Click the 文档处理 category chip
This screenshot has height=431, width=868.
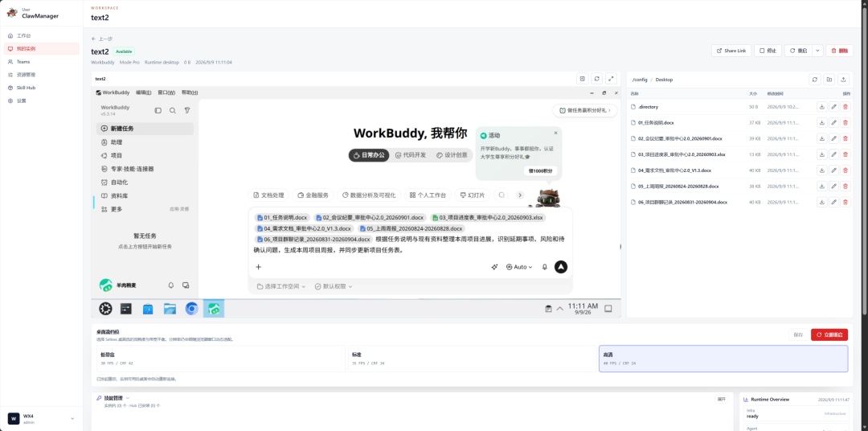click(268, 195)
